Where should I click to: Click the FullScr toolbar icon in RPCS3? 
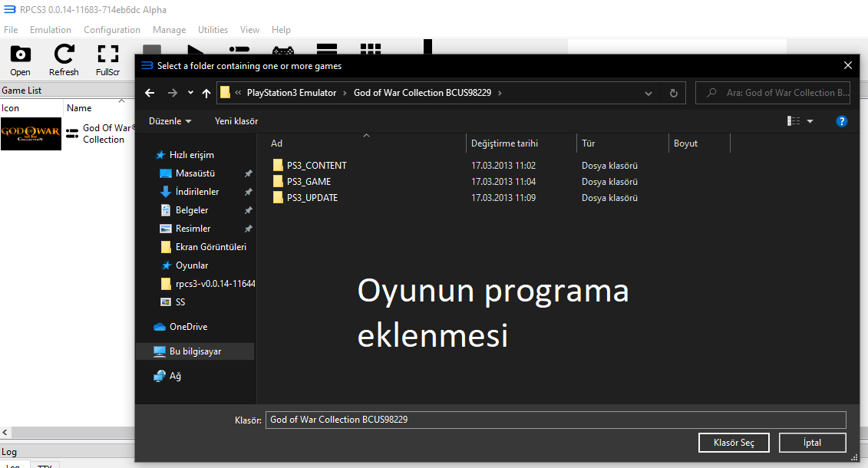[x=107, y=61]
